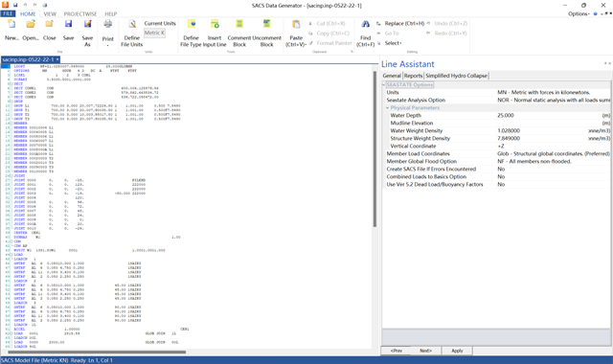Viewport: 613px width, 364px height.
Task: Open Define File Units tool
Action: [x=132, y=25]
